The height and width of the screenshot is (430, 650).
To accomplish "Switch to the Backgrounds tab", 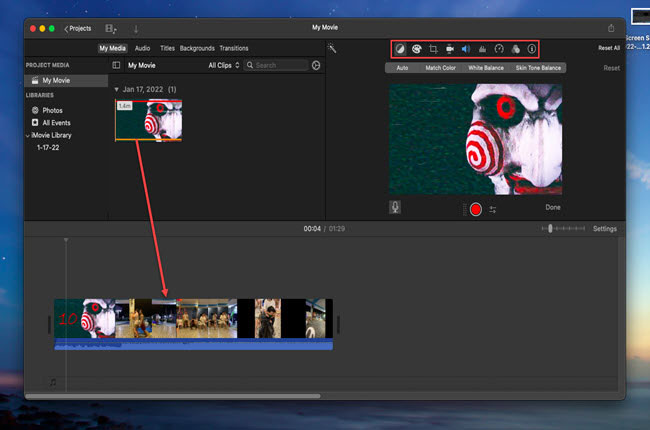I will pyautogui.click(x=197, y=48).
